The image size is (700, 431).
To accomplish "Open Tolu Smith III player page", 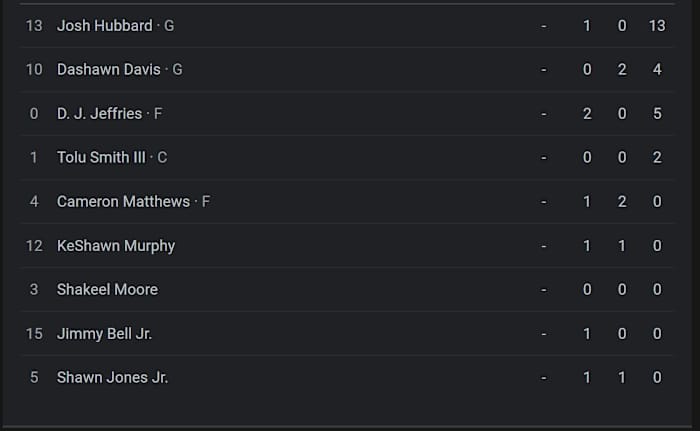I will pos(101,157).
